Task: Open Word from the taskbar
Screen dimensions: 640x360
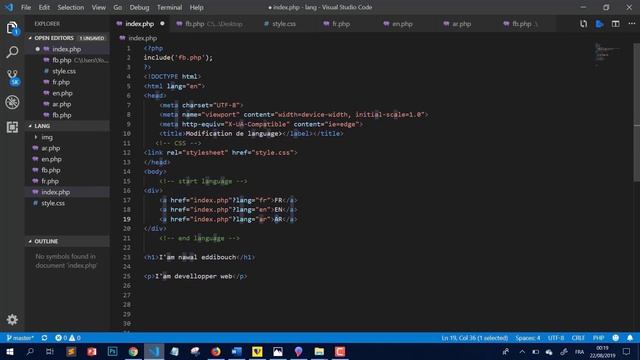Action: point(236,351)
